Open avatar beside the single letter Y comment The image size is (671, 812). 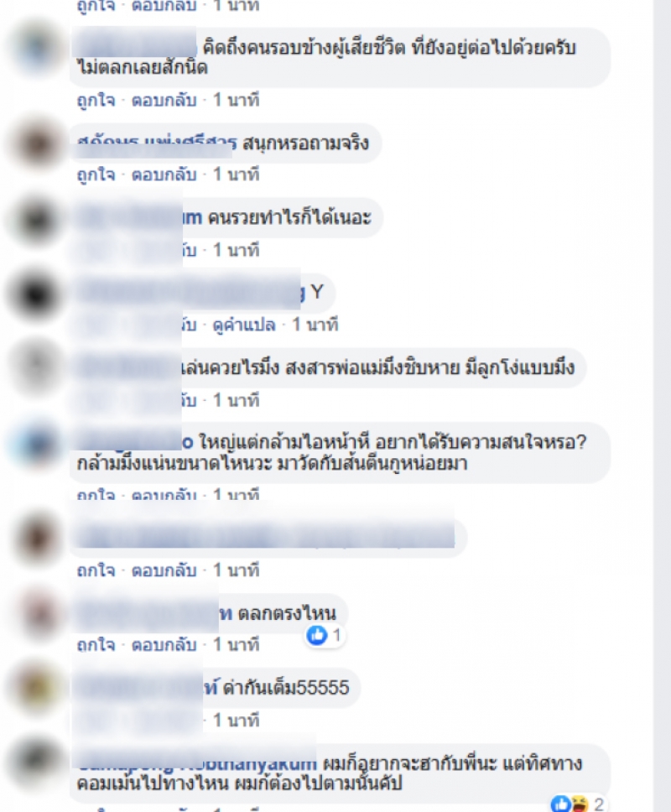(x=36, y=294)
